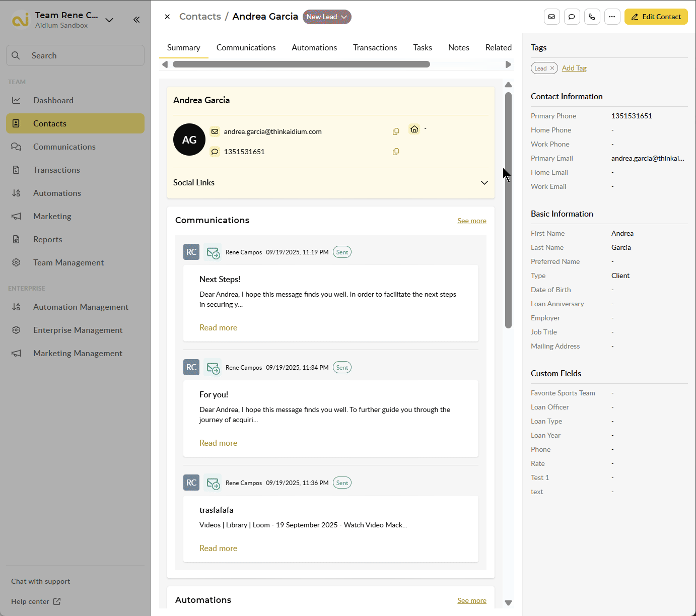Viewport: 696px width, 616px height.
Task: Click the Search input field
Action: 76,55
